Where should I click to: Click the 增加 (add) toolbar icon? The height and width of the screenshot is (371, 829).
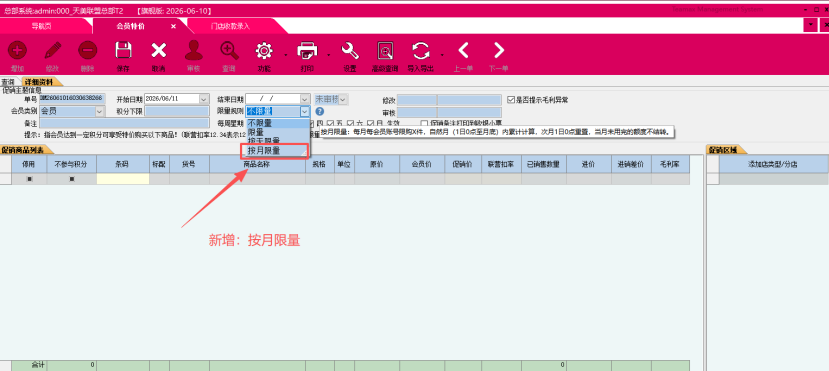[17, 51]
